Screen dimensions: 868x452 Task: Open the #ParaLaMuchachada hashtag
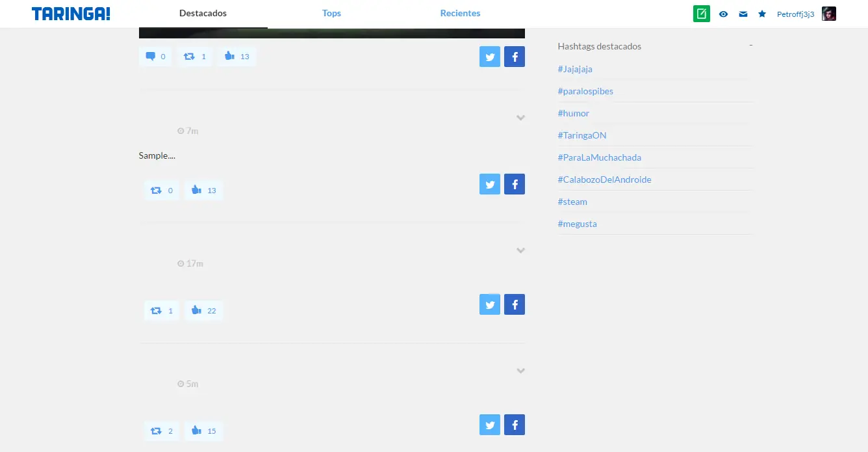tap(600, 157)
